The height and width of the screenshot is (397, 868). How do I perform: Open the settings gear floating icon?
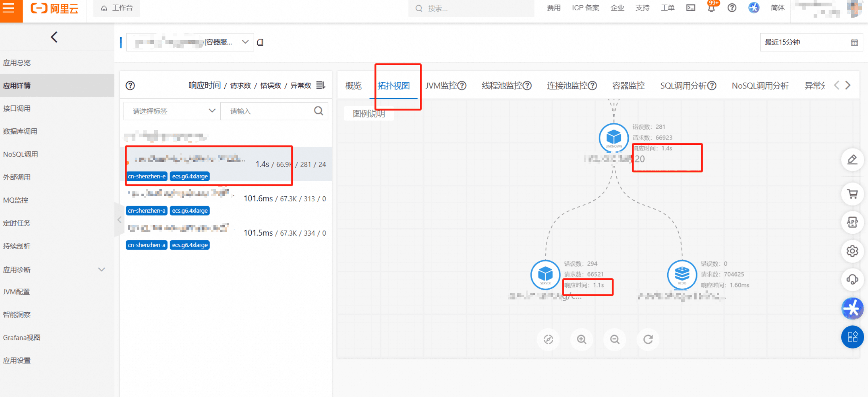click(x=852, y=251)
